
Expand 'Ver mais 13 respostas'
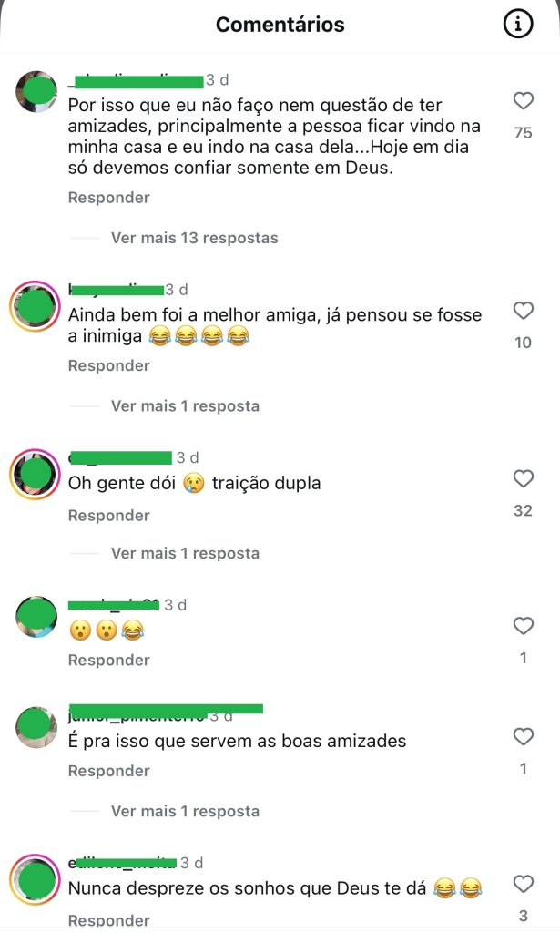194,238
